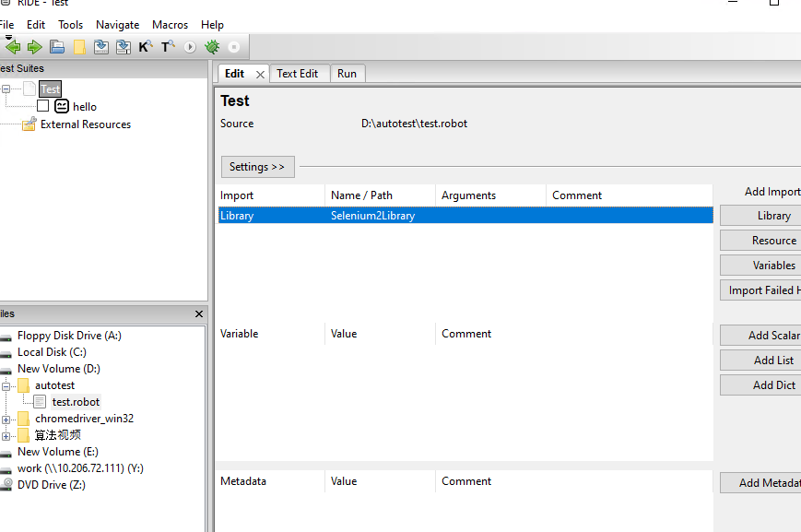Select External Resources label in tree

click(86, 124)
